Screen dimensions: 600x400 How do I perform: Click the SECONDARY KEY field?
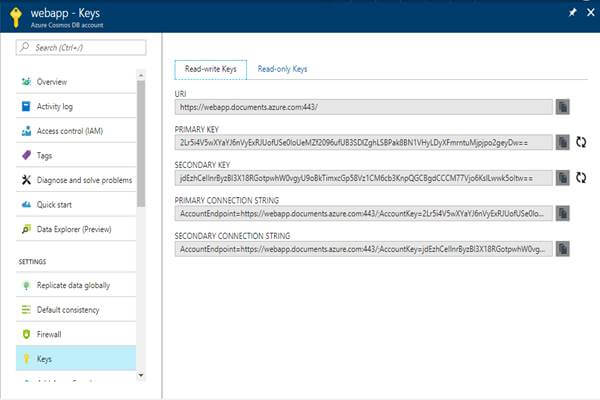click(364, 178)
